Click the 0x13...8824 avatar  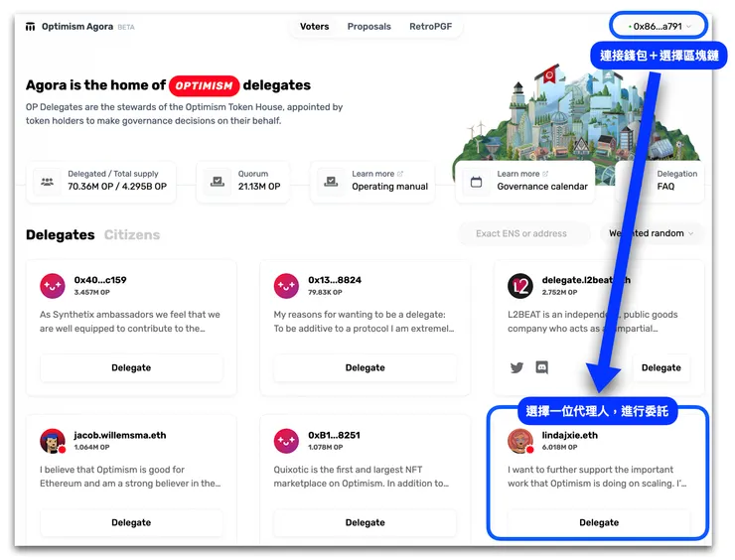pyautogui.click(x=286, y=286)
